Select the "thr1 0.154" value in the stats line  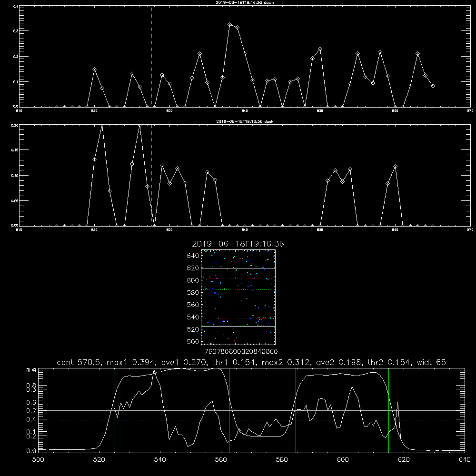click(232, 362)
